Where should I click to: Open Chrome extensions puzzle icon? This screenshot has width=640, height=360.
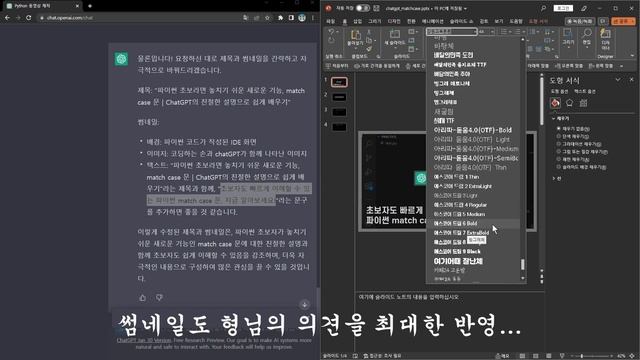pyautogui.click(x=280, y=18)
